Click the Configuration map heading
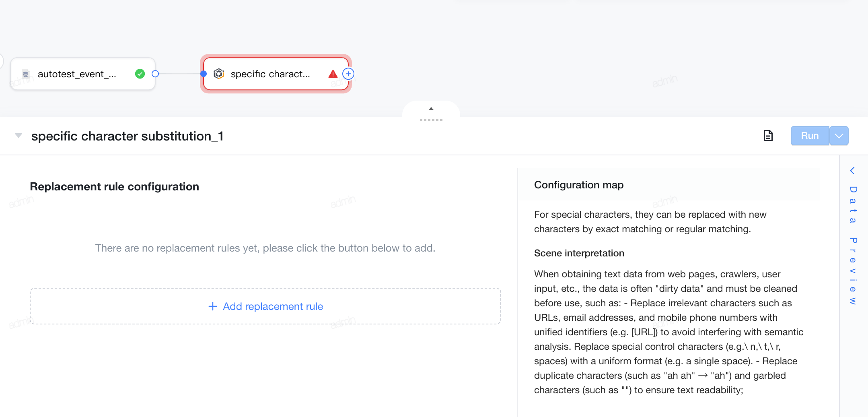The height and width of the screenshot is (417, 868). (x=579, y=185)
